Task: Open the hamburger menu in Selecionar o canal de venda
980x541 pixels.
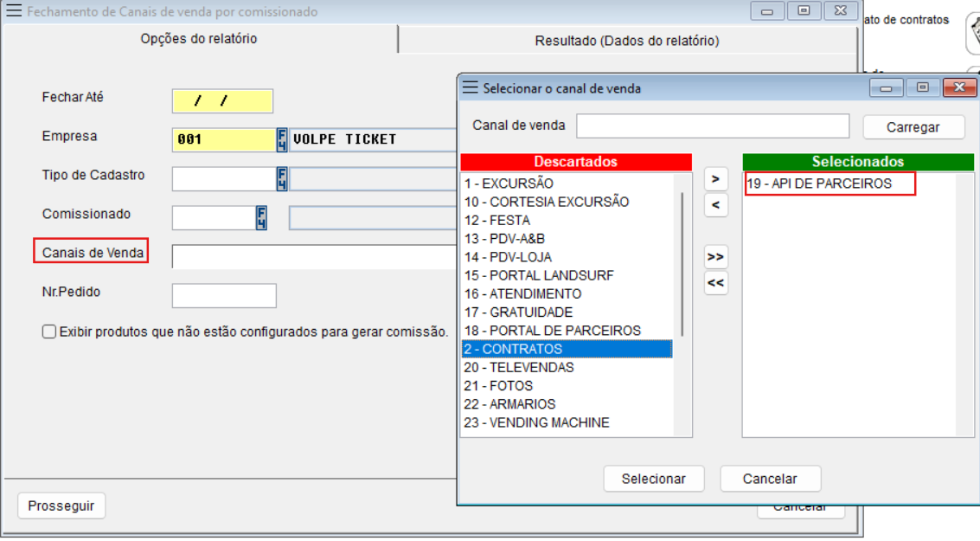Action: pos(470,87)
